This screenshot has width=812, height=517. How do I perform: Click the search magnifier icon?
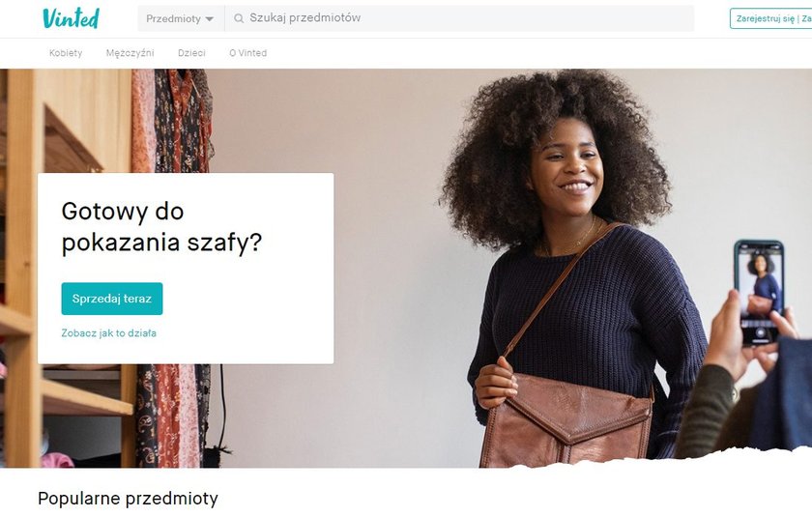tap(239, 18)
